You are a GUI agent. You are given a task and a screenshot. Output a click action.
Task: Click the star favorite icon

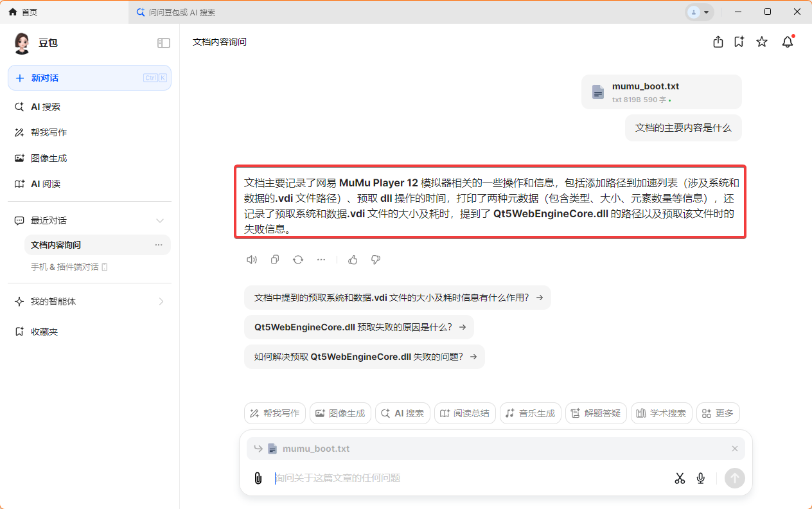point(762,42)
